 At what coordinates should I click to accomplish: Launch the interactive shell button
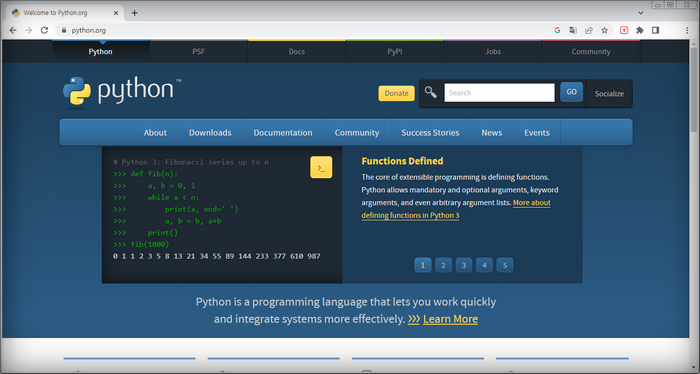(x=321, y=167)
